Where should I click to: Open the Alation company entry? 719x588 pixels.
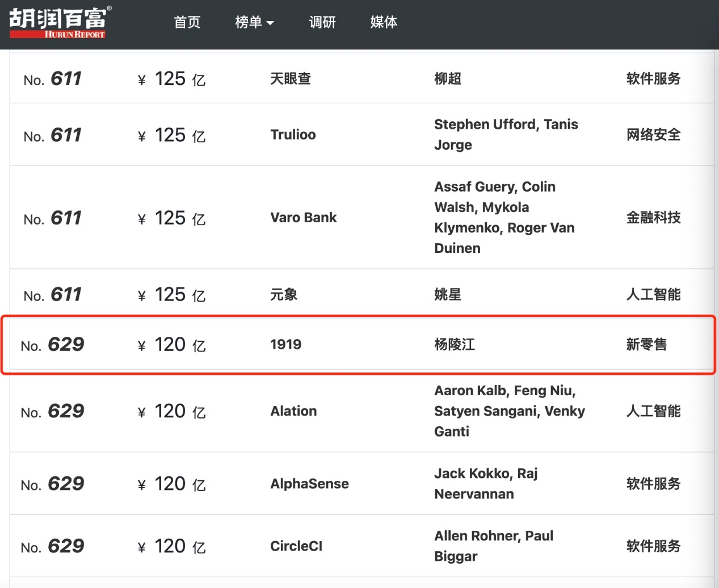coord(293,411)
